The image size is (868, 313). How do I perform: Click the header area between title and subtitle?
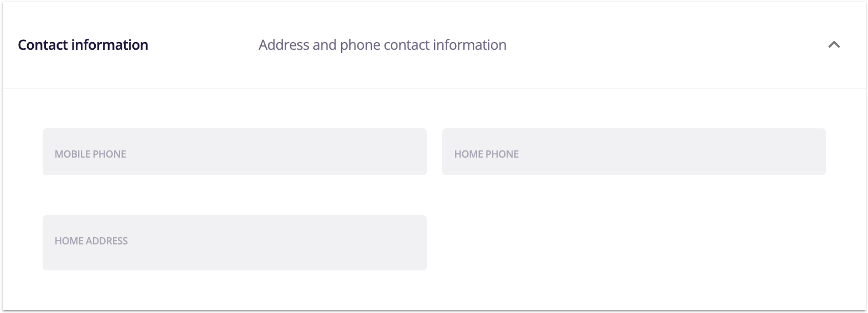[x=203, y=45]
